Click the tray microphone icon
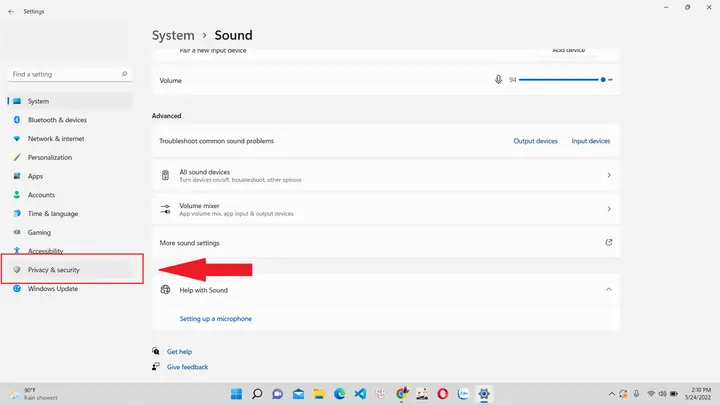720x405 pixels. point(636,394)
